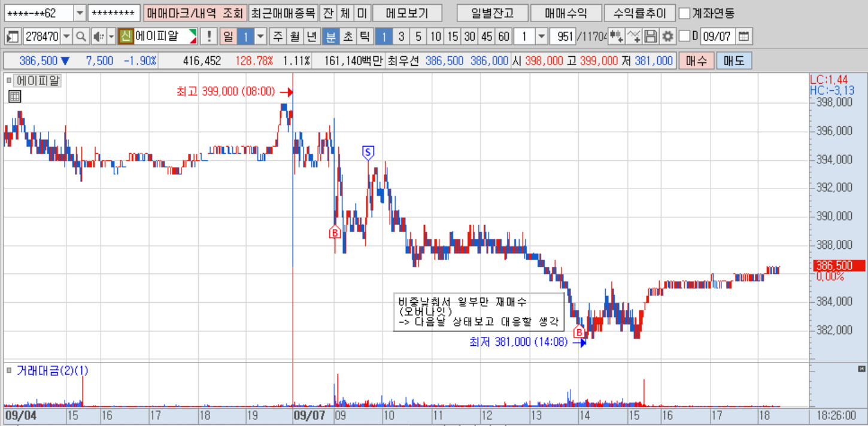
Task: Click the magnifier stock search icon
Action: (x=80, y=36)
